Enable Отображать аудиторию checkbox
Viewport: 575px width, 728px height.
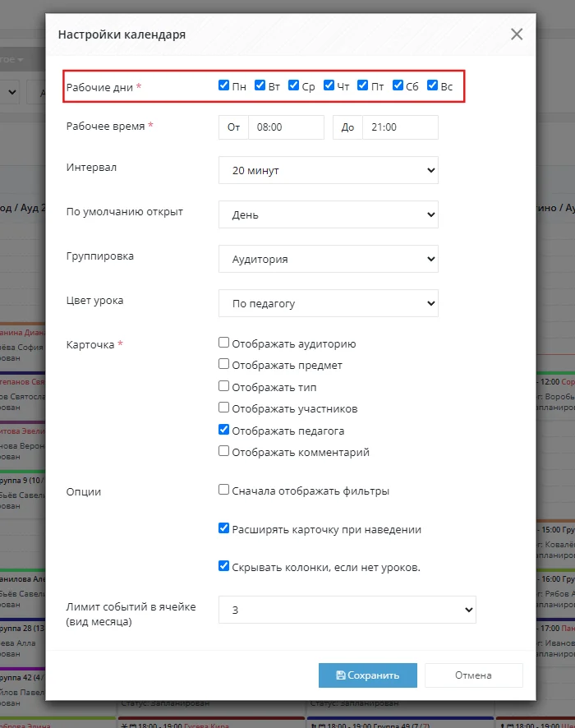click(223, 343)
